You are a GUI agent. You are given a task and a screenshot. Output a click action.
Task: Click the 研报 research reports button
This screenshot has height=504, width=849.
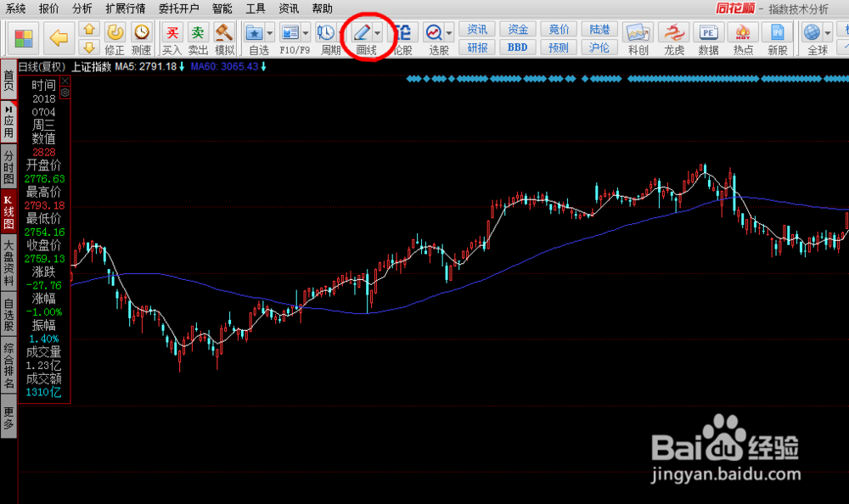coord(477,48)
